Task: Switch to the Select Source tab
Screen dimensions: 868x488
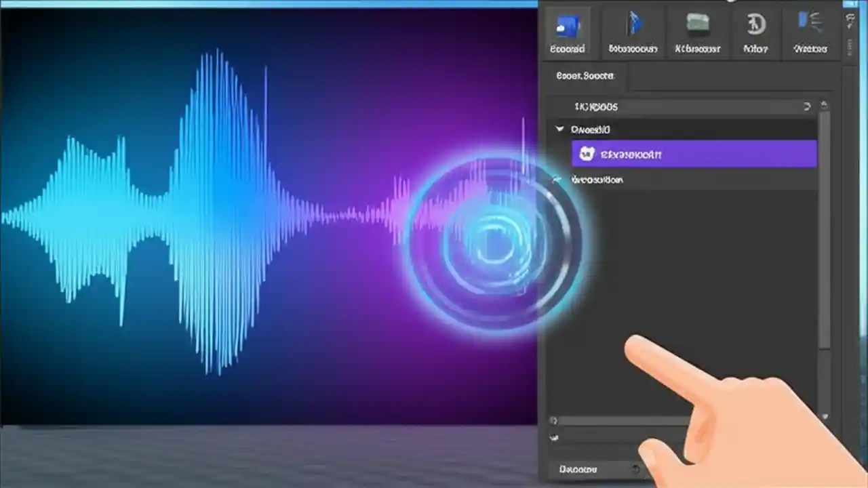Action: [x=585, y=76]
